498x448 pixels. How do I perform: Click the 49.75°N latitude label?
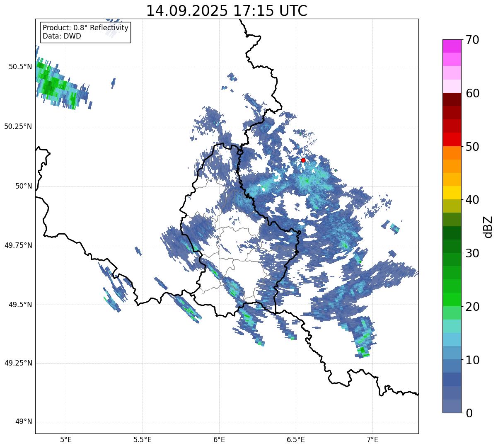(x=18, y=245)
